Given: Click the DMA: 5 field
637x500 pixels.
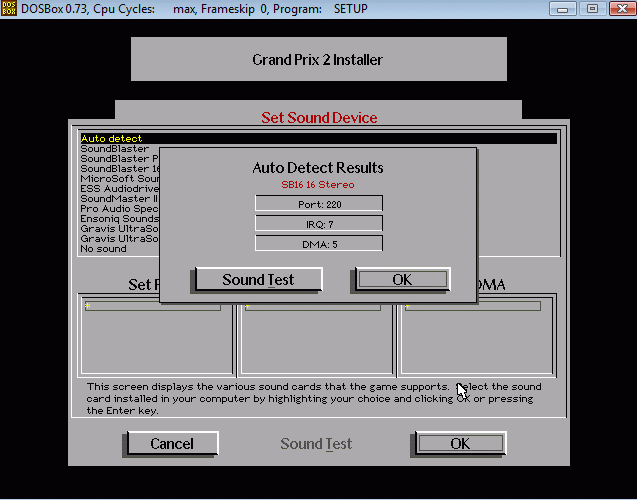Looking at the screenshot, I should coord(319,244).
